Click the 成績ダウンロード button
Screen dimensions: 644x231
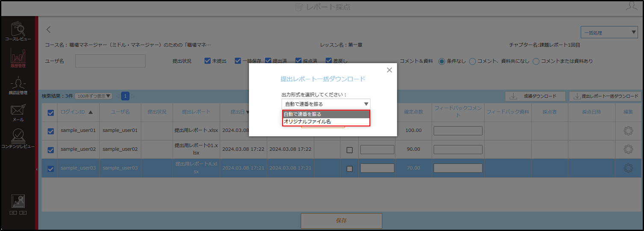click(x=535, y=96)
